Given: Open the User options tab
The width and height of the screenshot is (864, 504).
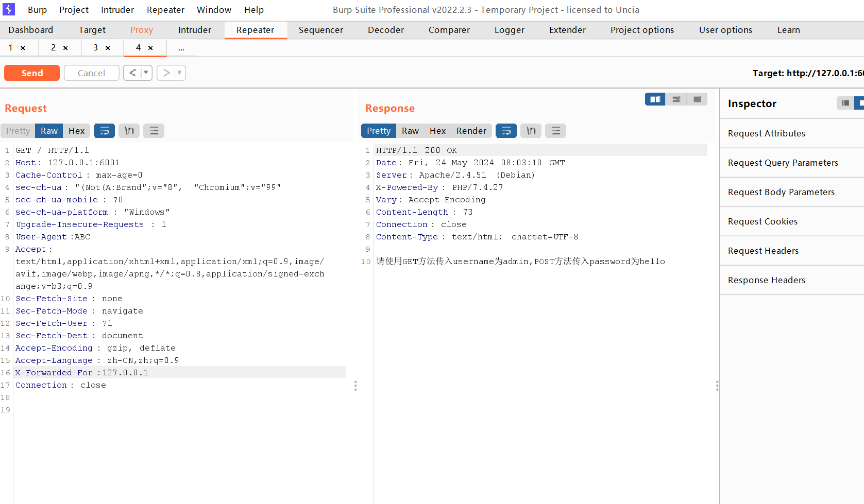Looking at the screenshot, I should tap(725, 30).
